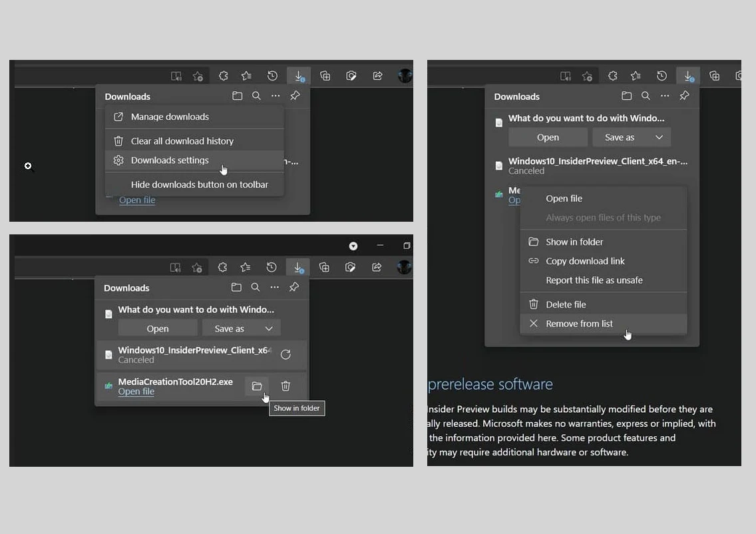The image size is (756, 534).
Task: Select Copy download link from the context menu
Action: pyautogui.click(x=585, y=261)
